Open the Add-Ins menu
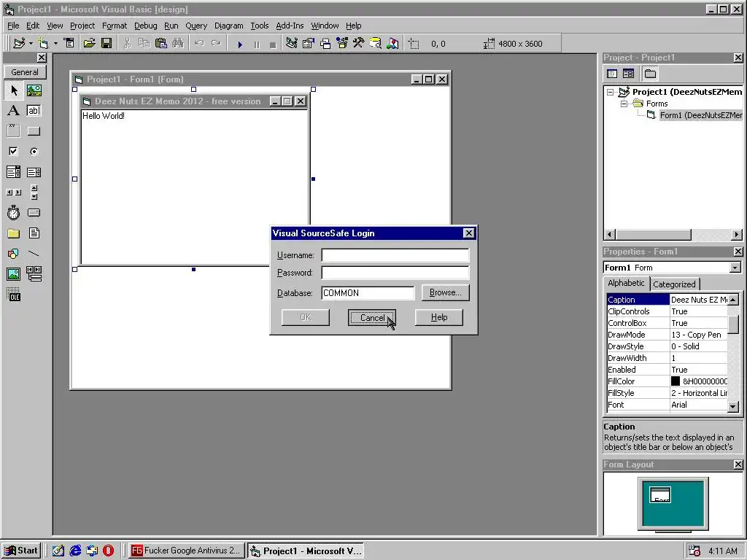This screenshot has width=747, height=560. point(290,26)
